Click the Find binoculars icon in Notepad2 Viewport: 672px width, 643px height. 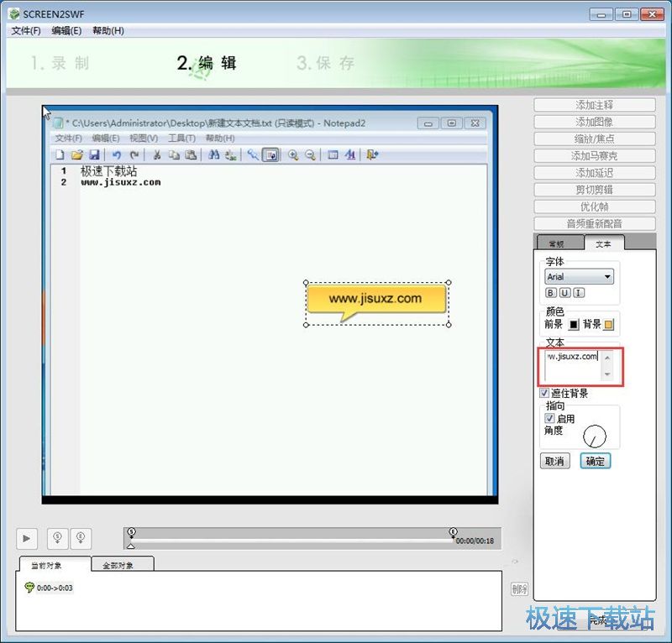point(213,155)
